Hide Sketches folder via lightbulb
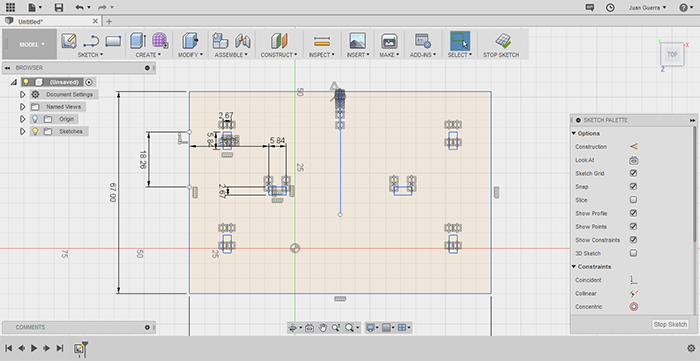This screenshot has height=361, width=700. [x=35, y=131]
